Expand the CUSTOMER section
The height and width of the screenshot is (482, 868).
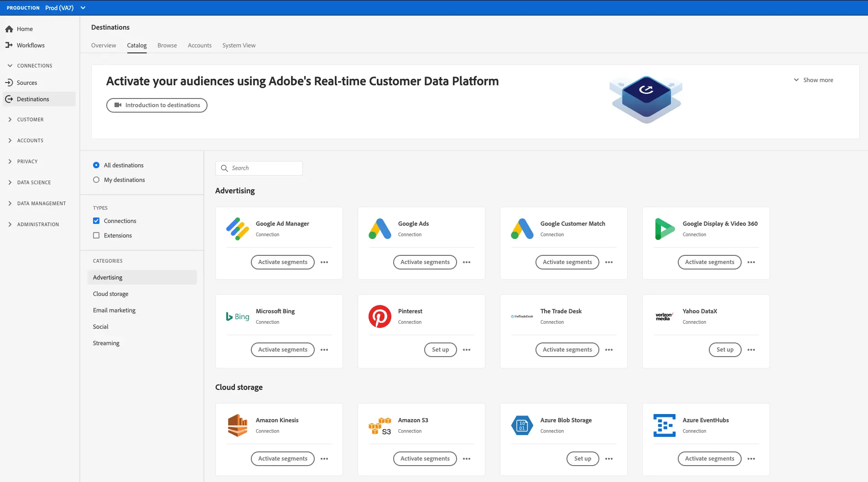(x=26, y=119)
